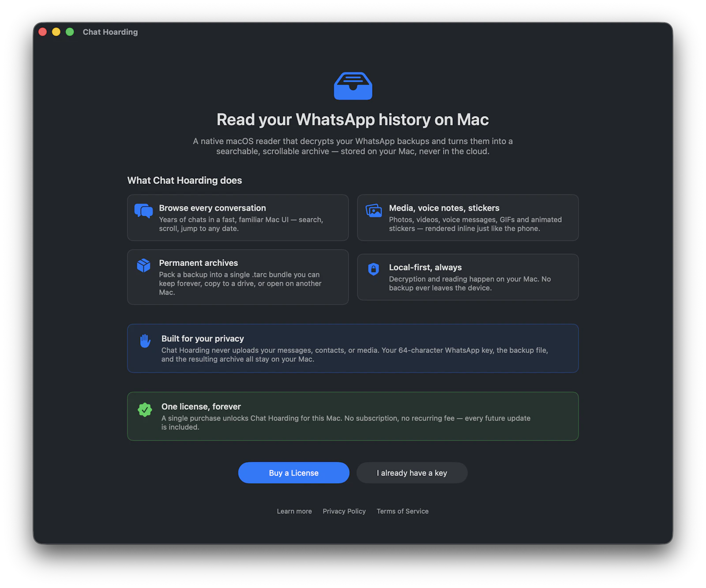
Task: Click the blue archive tray app logo
Action: (x=353, y=86)
